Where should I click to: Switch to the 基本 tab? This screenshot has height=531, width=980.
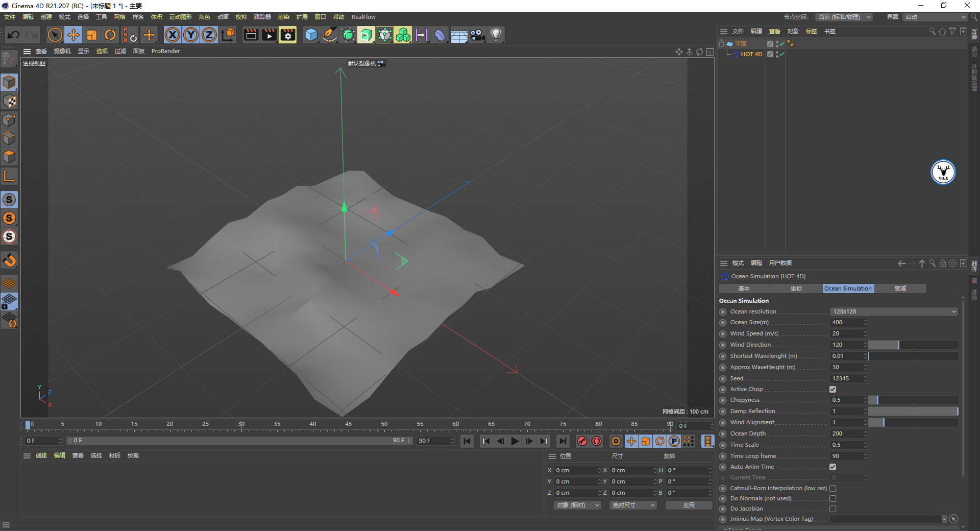coord(744,288)
